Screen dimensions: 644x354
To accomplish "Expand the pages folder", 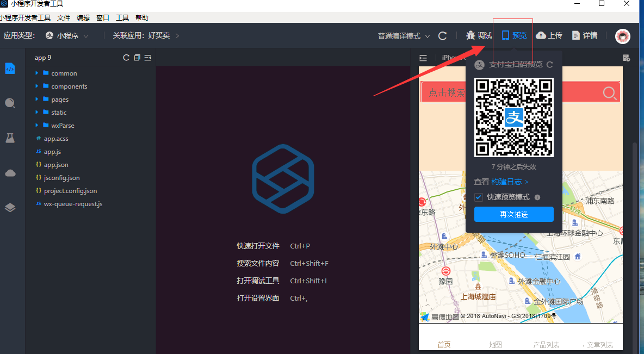I will [x=60, y=100].
